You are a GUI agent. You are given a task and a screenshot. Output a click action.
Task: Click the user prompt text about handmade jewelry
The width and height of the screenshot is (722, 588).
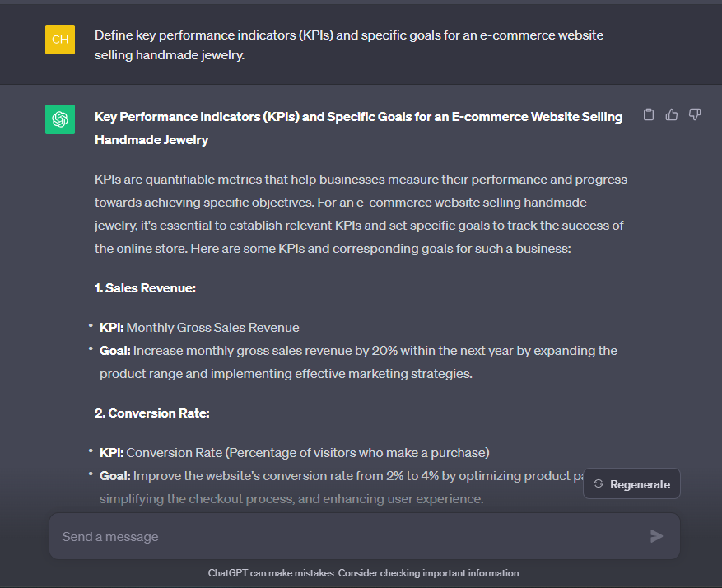tap(348, 45)
